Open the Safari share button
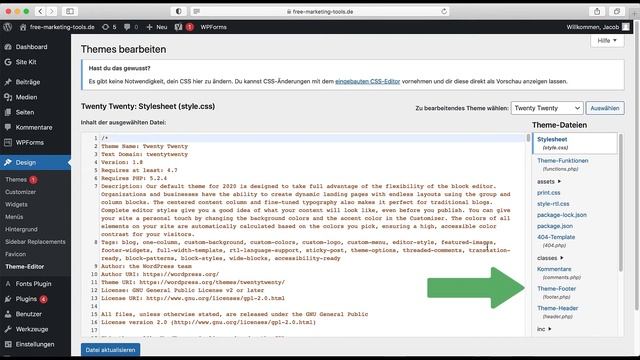The width and height of the screenshot is (640, 360). click(x=597, y=11)
